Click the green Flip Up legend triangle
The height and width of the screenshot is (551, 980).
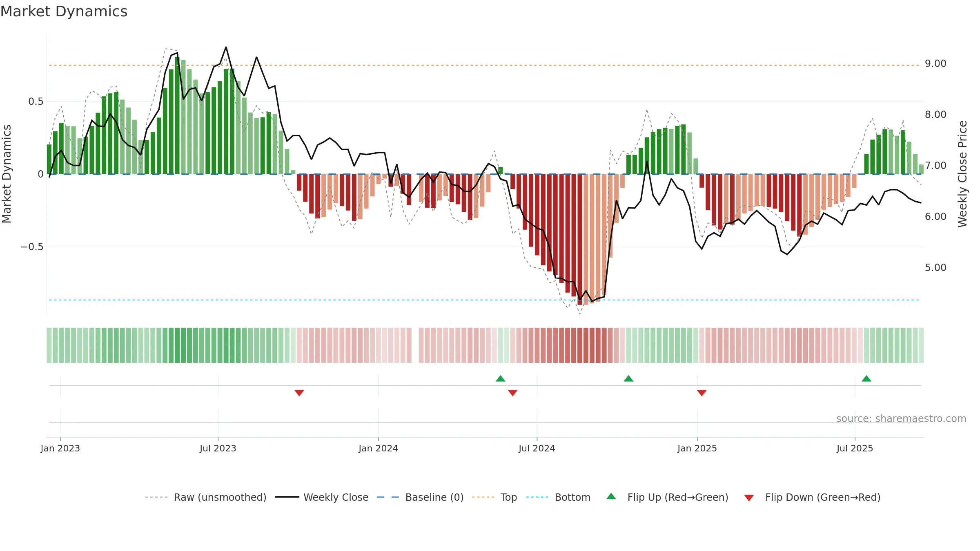[x=611, y=496]
